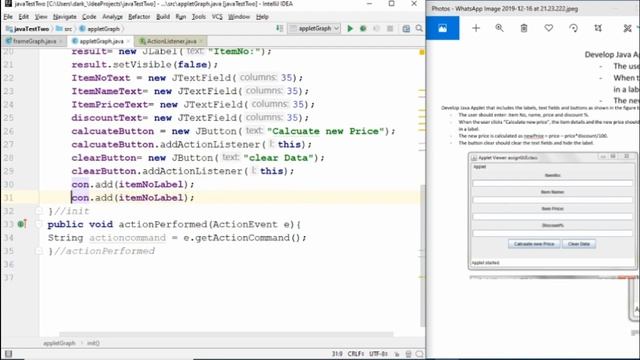Click the read-only lock icon in status bar
Screen dimensions: 640x360
tap(397, 354)
